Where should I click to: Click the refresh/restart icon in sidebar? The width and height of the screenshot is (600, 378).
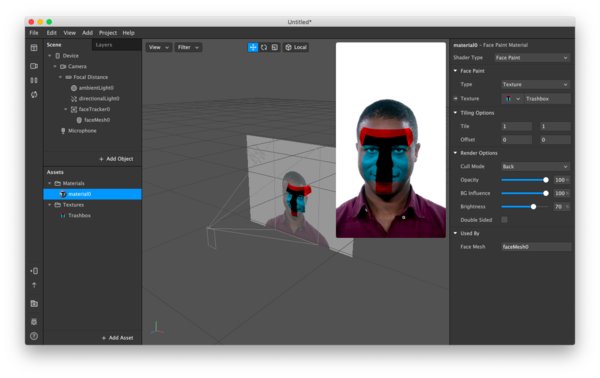(34, 94)
